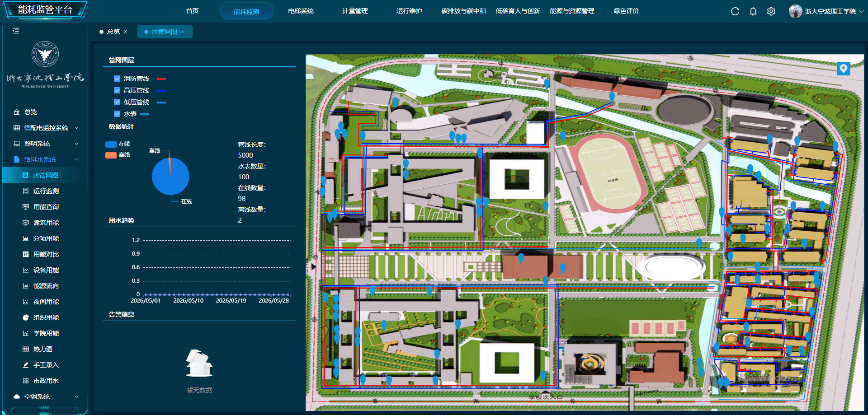Switch to the 总览 page tab
Screen dimensions: 868x415
(x=113, y=32)
